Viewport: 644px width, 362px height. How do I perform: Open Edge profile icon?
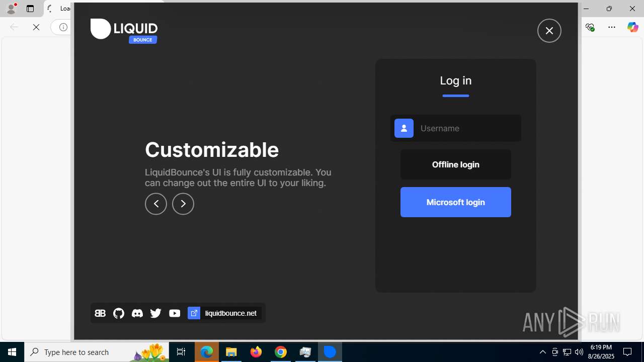(x=11, y=9)
